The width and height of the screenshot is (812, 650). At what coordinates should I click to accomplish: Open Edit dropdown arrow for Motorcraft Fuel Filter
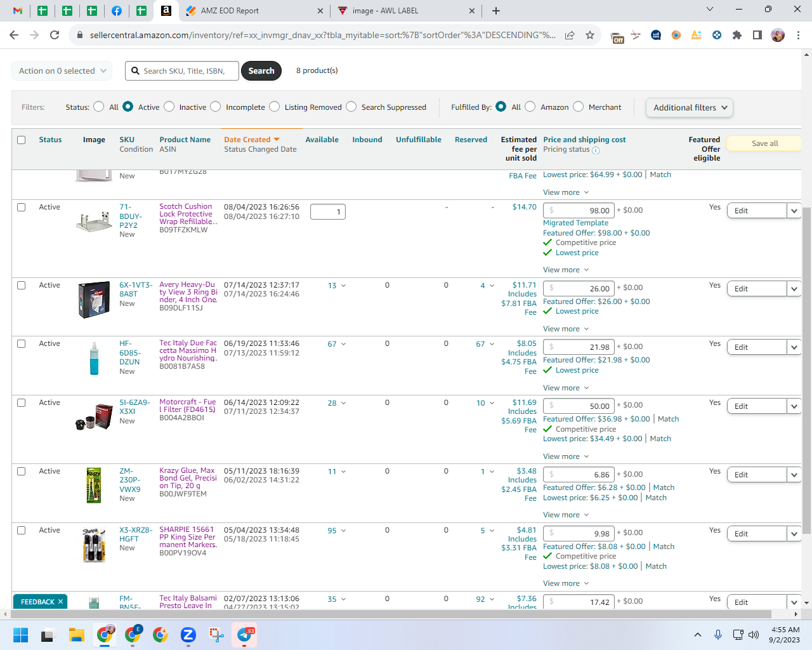click(x=794, y=406)
